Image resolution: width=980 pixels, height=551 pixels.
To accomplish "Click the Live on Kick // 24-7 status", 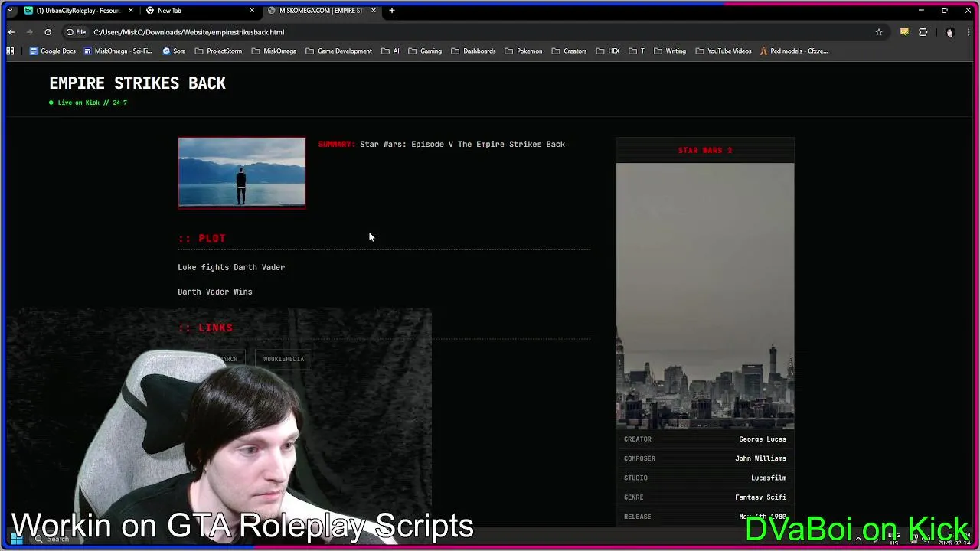I will click(88, 103).
